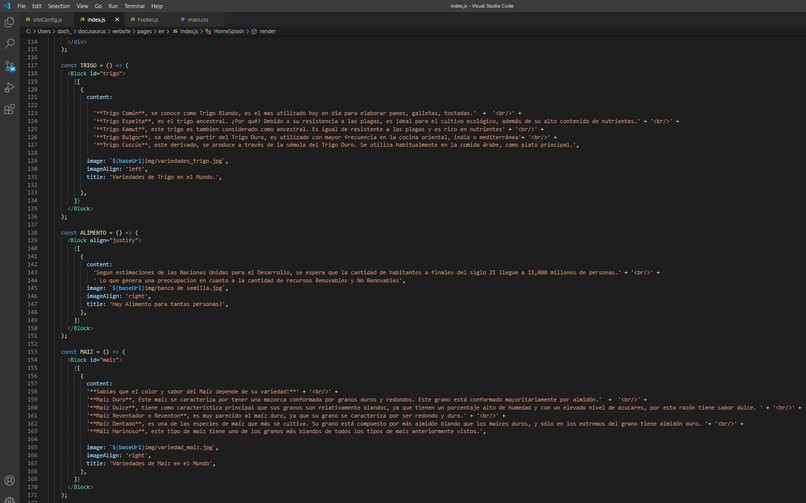Click line number 138 in gutter
806x503 pixels.
pyautogui.click(x=32, y=232)
